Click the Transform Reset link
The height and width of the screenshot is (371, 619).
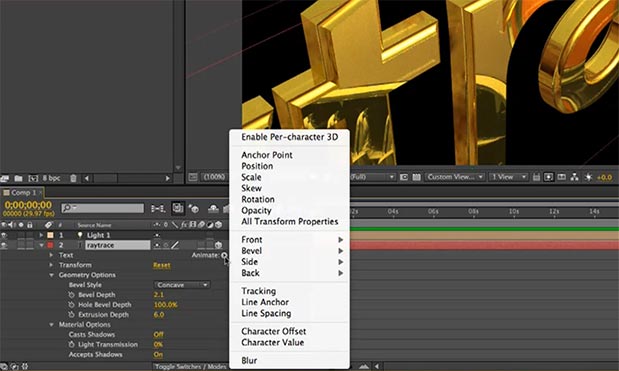162,265
